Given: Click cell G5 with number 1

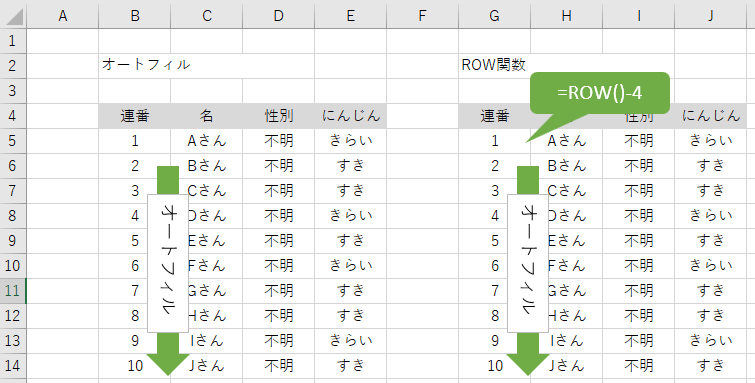Looking at the screenshot, I should [495, 141].
